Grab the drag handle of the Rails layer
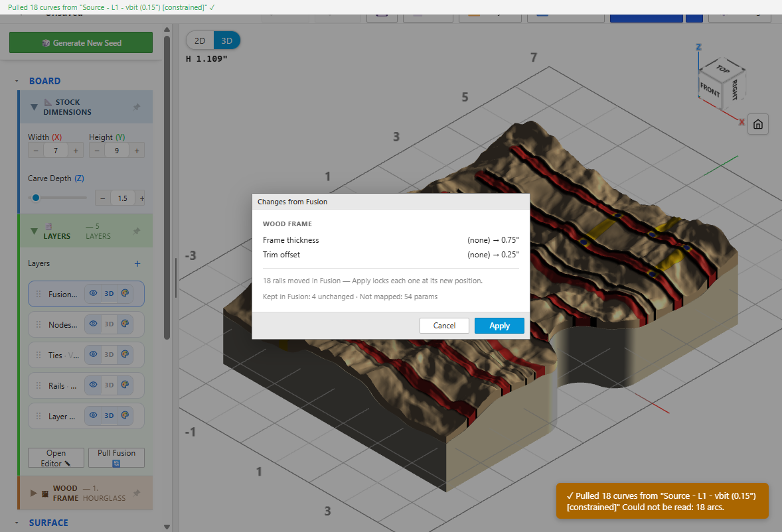This screenshot has width=782, height=532. coord(39,385)
